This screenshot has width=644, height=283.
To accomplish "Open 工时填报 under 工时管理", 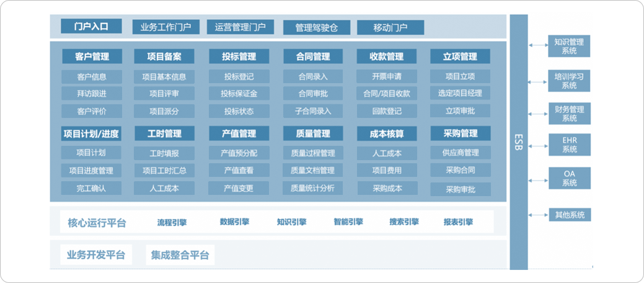I will pos(164,153).
